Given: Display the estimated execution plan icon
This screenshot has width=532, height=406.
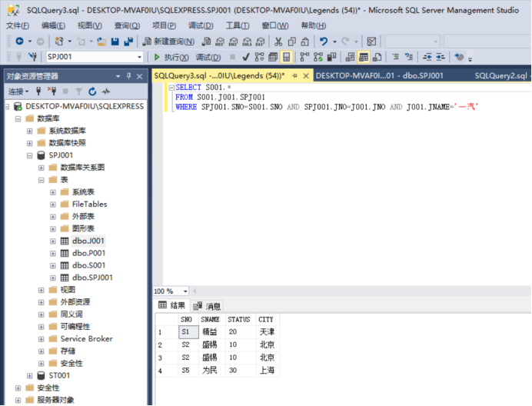Looking at the screenshot, I should point(259,57).
